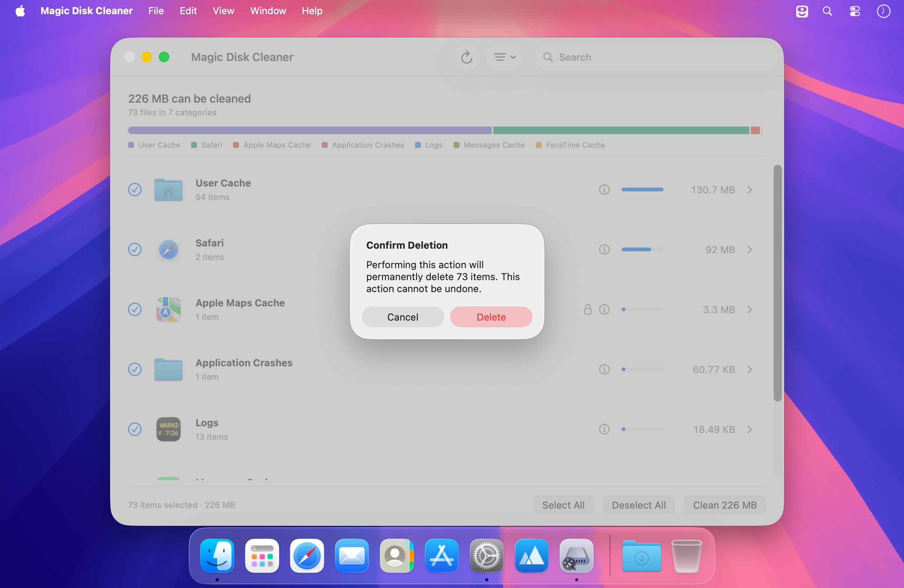Open Mail from the Dock
This screenshot has height=588, width=904.
tap(352, 556)
